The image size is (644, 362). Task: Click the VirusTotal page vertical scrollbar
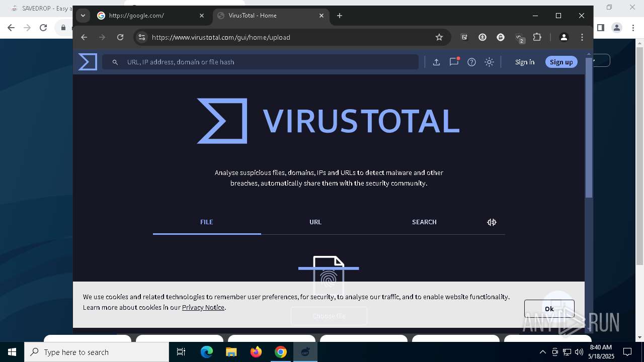coord(589,129)
